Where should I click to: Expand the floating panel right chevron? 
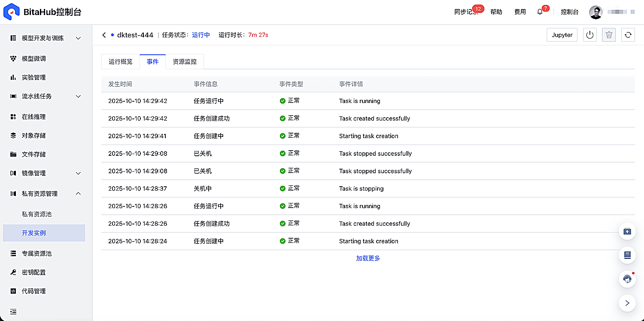pos(627,303)
